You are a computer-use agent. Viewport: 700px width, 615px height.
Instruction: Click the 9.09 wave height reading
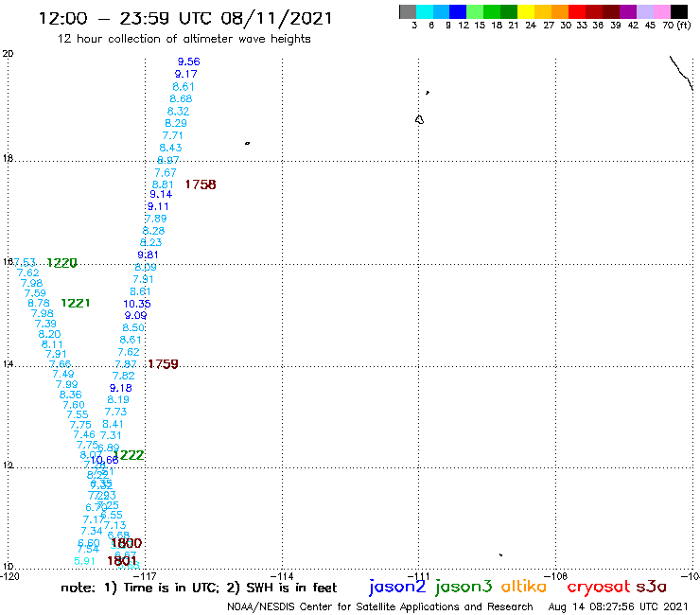click(135, 315)
